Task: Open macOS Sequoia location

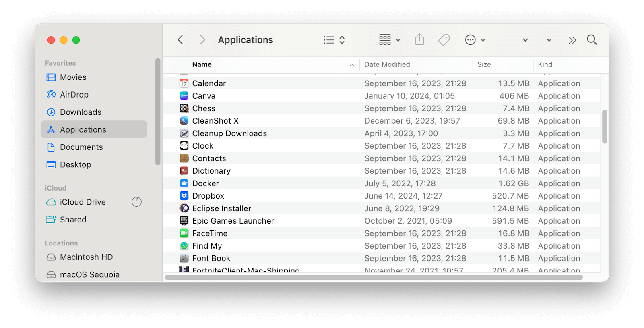Action: [x=94, y=274]
